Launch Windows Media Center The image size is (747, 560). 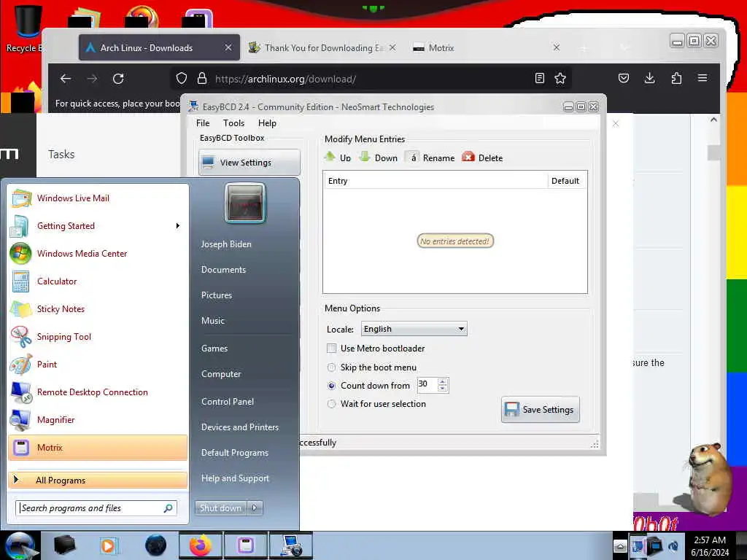tap(98, 253)
